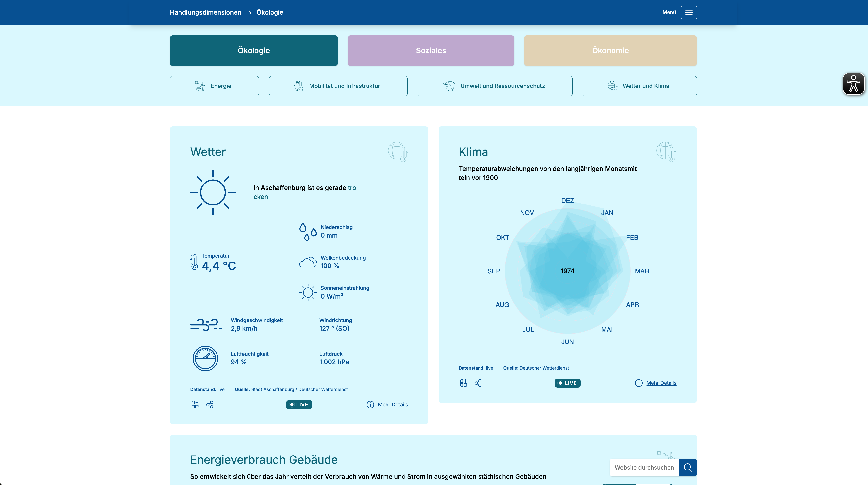Viewport: 868px width, 485px height.
Task: Click the info icon next to Mehr Details
Action: click(x=371, y=404)
